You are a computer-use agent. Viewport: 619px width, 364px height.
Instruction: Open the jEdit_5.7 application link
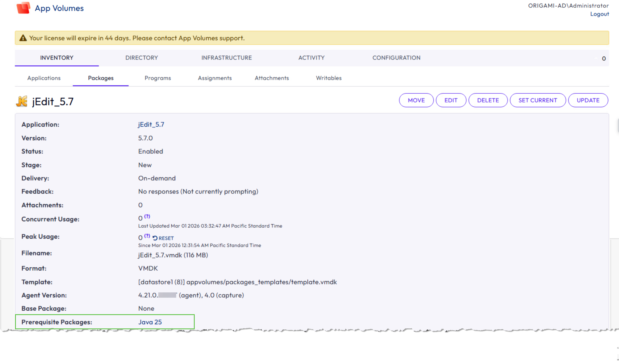[151, 125]
